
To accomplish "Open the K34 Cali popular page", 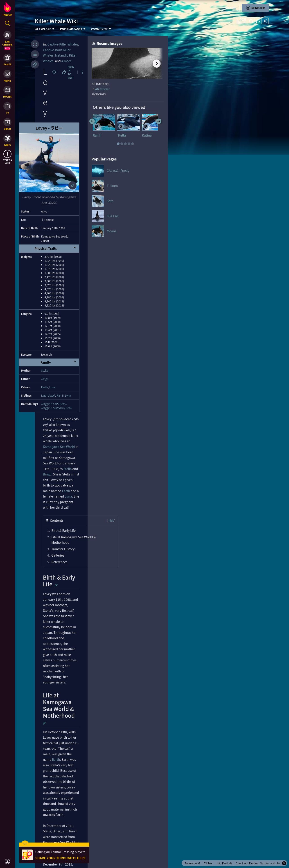I will [x=112, y=216].
